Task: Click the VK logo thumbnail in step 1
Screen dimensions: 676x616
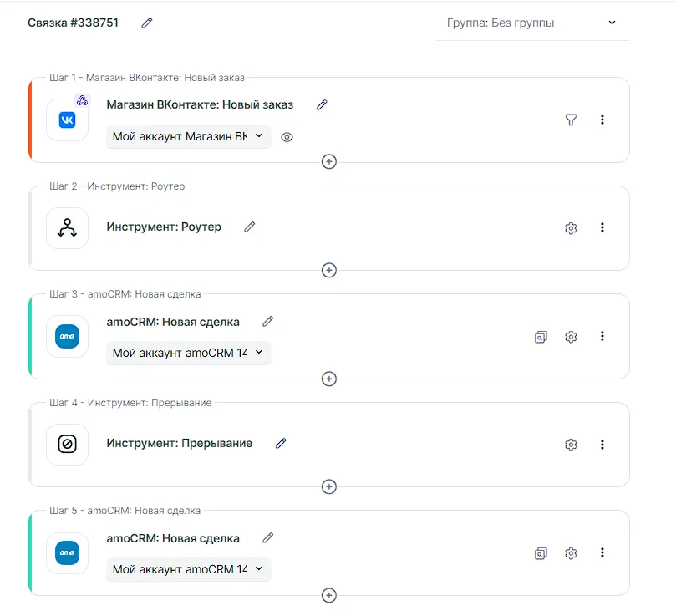Action: (68, 120)
